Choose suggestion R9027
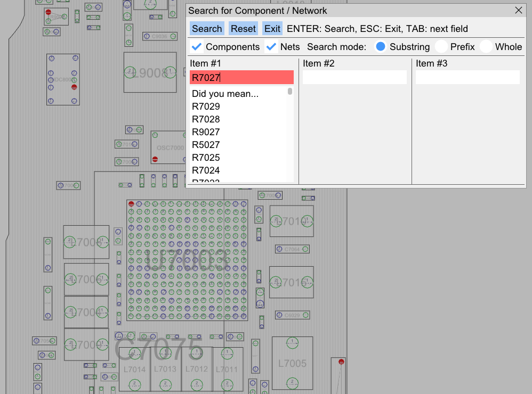Screen dimensions: 532x394 [206, 132]
